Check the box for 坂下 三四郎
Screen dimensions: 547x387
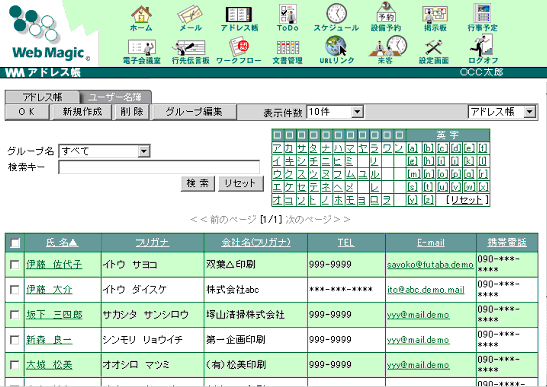[15, 315]
